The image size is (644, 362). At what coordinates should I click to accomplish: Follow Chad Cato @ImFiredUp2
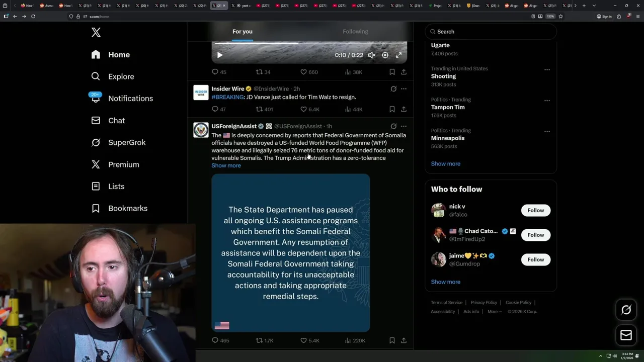[535, 235]
